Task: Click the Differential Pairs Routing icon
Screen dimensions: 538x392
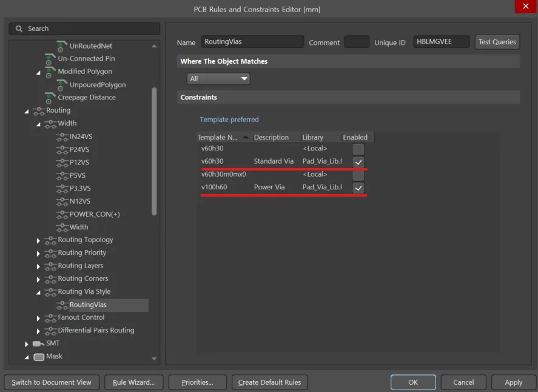Action: [50, 331]
